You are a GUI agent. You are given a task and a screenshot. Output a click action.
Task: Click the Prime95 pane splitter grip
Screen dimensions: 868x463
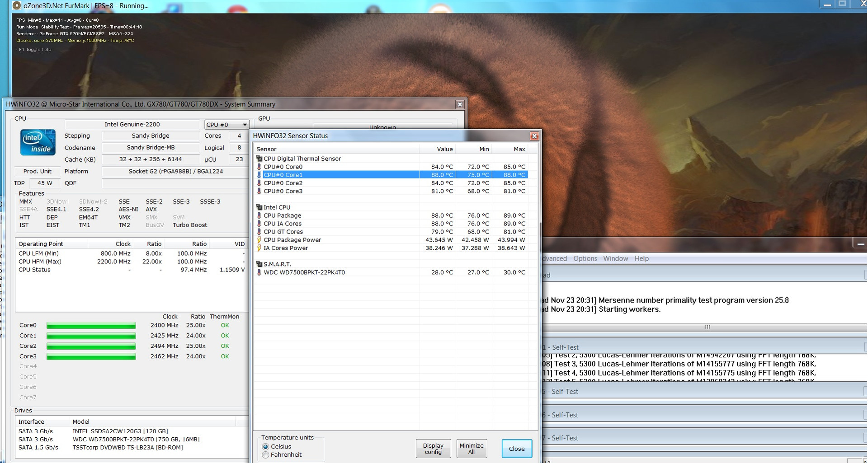point(708,327)
